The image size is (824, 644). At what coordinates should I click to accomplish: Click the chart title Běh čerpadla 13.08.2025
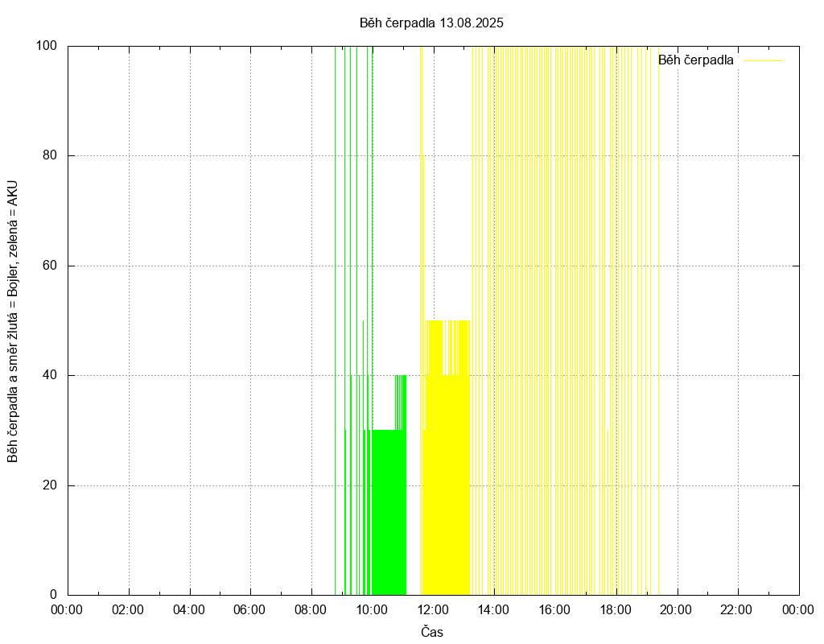point(431,23)
